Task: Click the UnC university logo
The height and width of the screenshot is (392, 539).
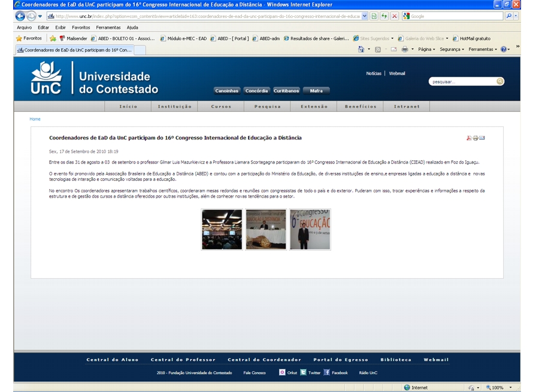Action: click(46, 78)
